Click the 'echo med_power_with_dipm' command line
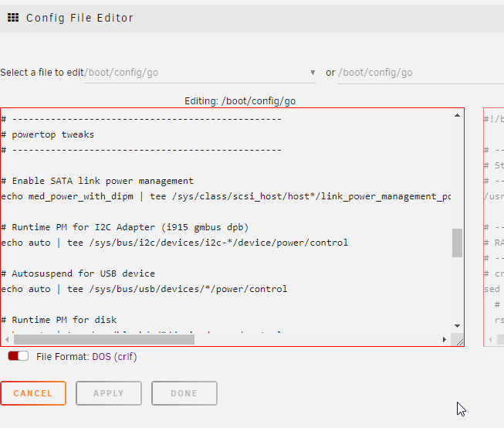The width and height of the screenshot is (504, 428). 226,196
